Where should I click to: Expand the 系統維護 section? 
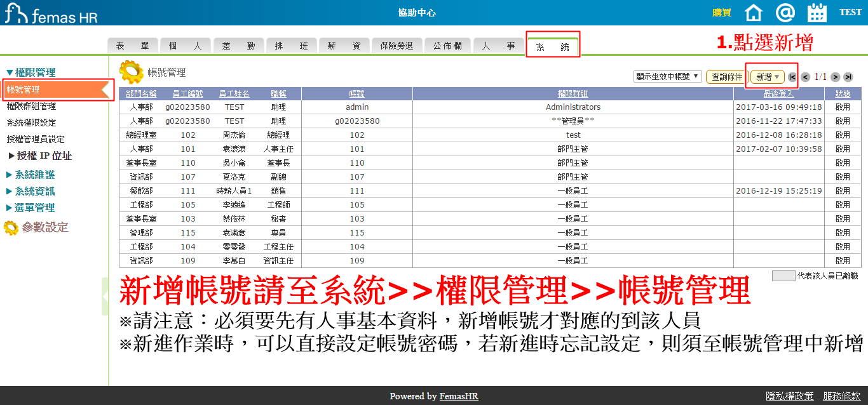pyautogui.click(x=31, y=175)
